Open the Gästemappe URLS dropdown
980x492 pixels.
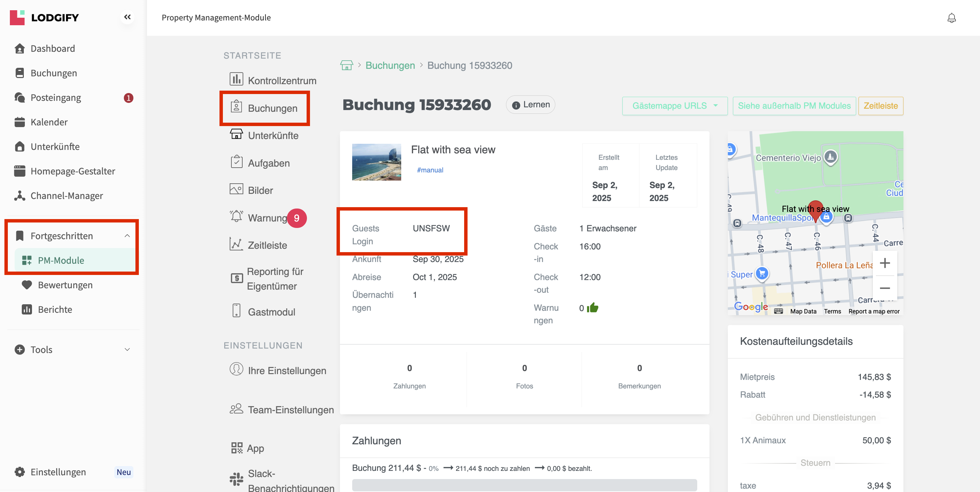click(x=674, y=106)
